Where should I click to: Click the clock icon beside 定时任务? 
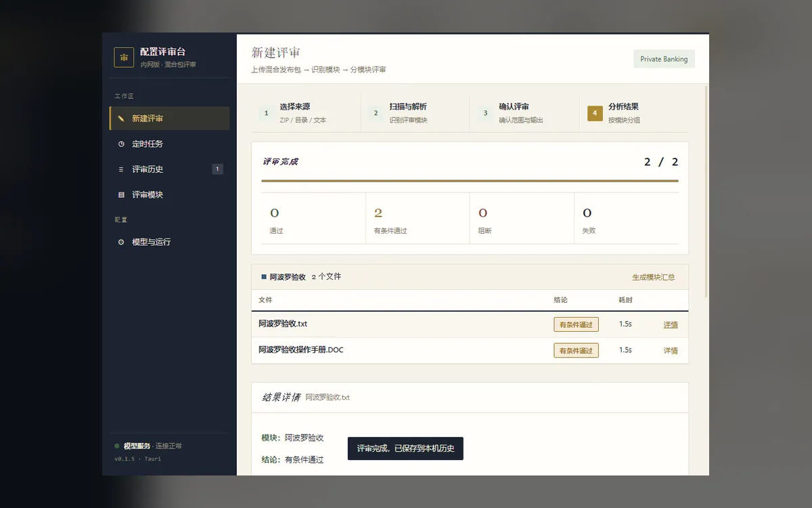pos(121,144)
